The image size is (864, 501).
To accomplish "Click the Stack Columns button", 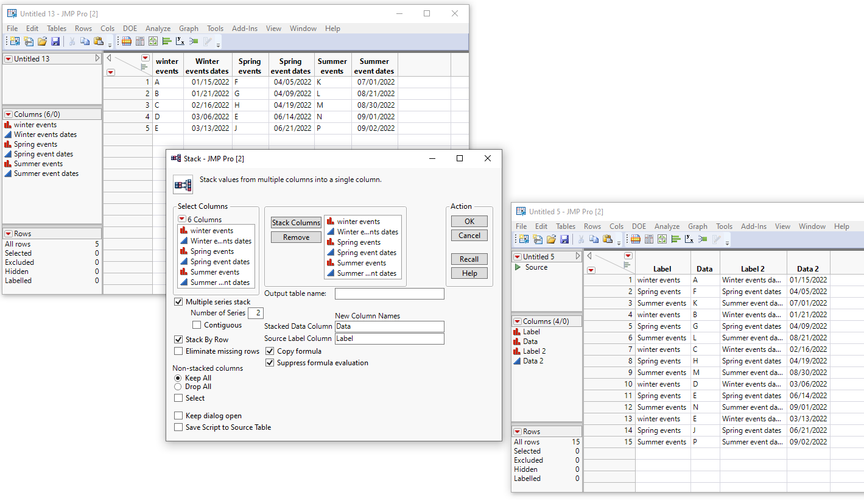I will (296, 223).
